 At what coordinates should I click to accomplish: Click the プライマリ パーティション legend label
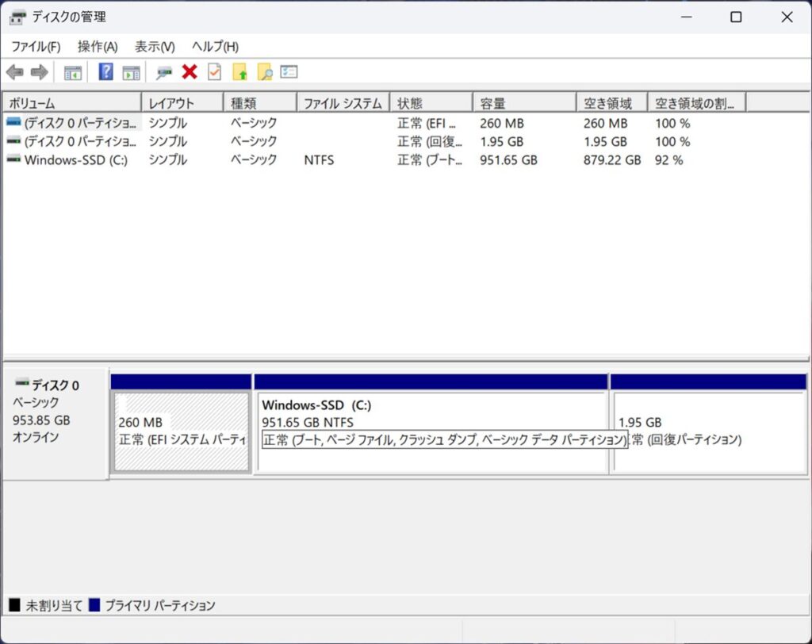[160, 605]
